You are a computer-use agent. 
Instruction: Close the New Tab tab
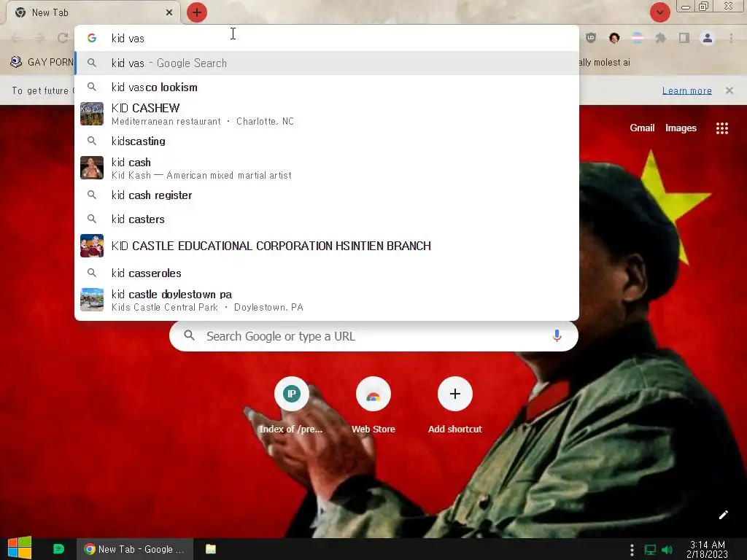pos(169,12)
